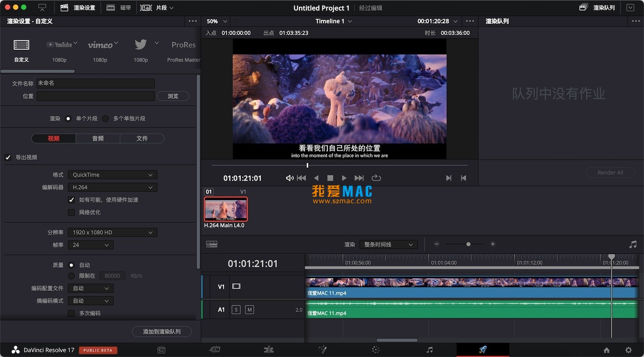
Task: Open the Media page icon in the bottom bar
Action: pos(161,350)
